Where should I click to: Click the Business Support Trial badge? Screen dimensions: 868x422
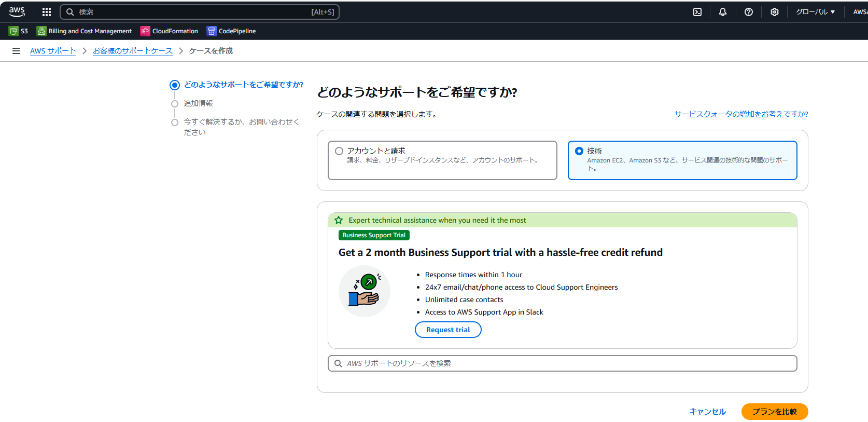point(374,235)
